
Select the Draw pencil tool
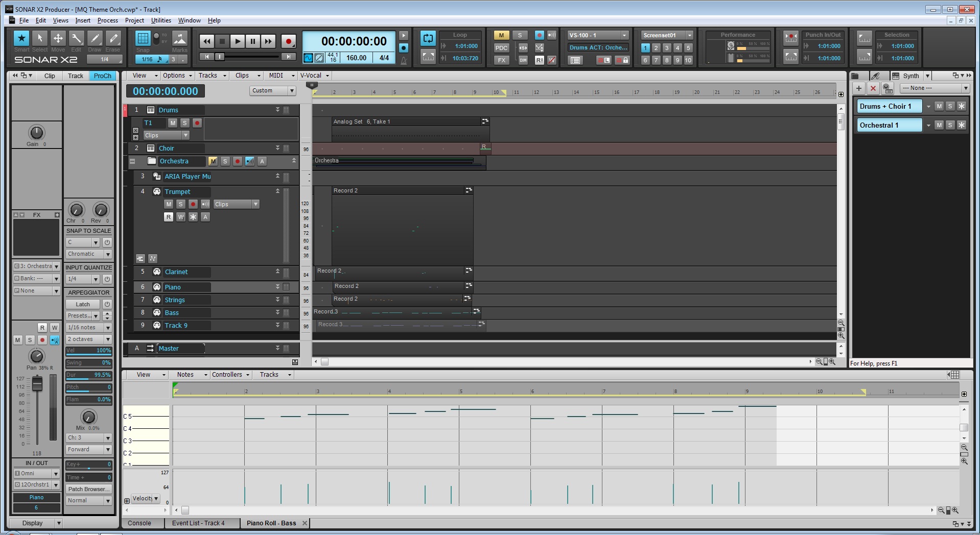click(95, 38)
